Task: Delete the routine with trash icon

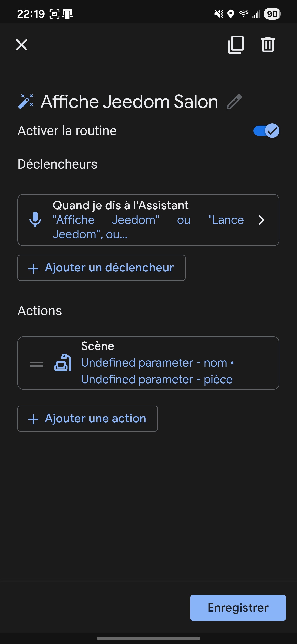Action: [268, 45]
